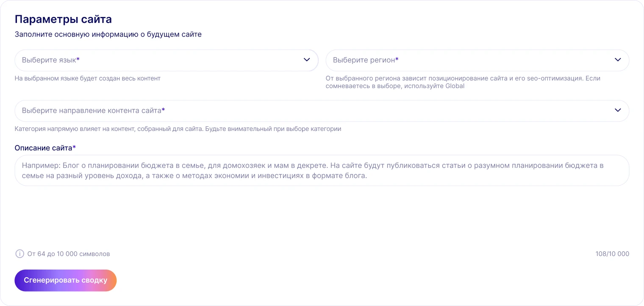This screenshot has height=306, width=644.
Task: Click the 'От 64 до 10 000 символов' hint text
Action: pos(69,254)
